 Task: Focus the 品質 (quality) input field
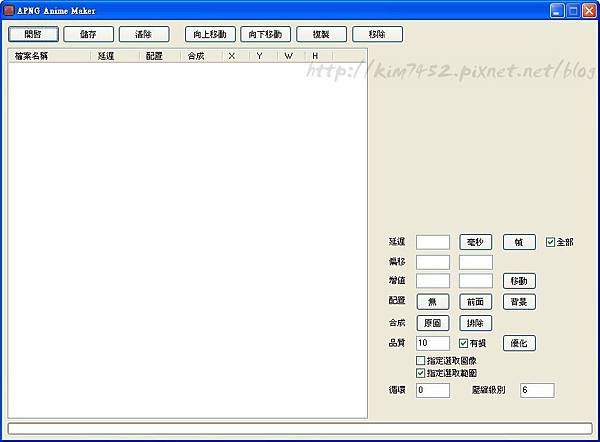(433, 343)
